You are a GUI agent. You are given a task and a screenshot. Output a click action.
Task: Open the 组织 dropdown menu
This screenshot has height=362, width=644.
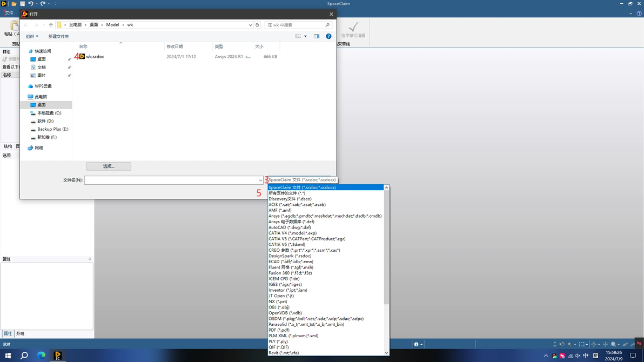coord(32,37)
